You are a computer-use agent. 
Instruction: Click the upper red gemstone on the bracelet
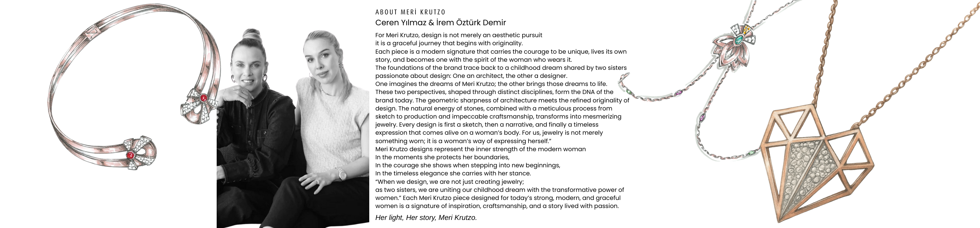click(203, 98)
